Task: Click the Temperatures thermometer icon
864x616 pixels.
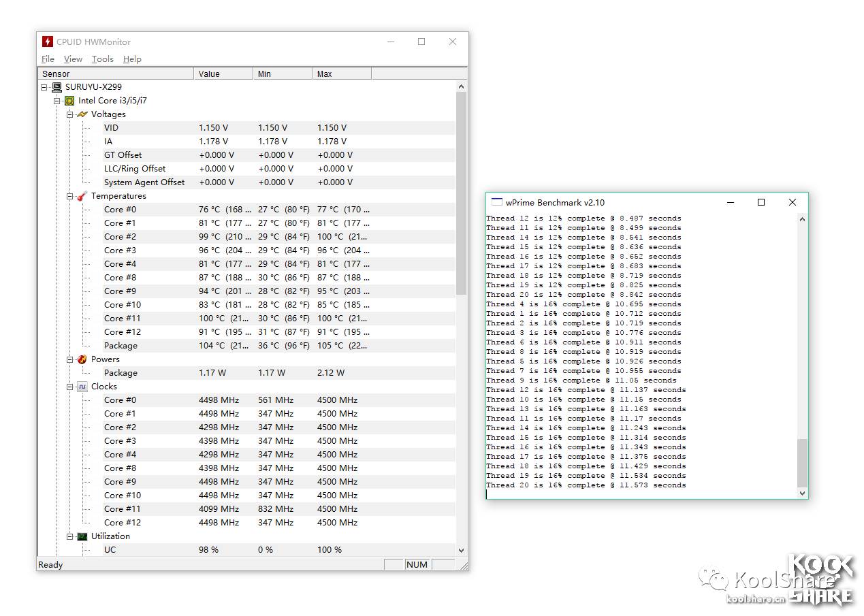Action: click(82, 196)
